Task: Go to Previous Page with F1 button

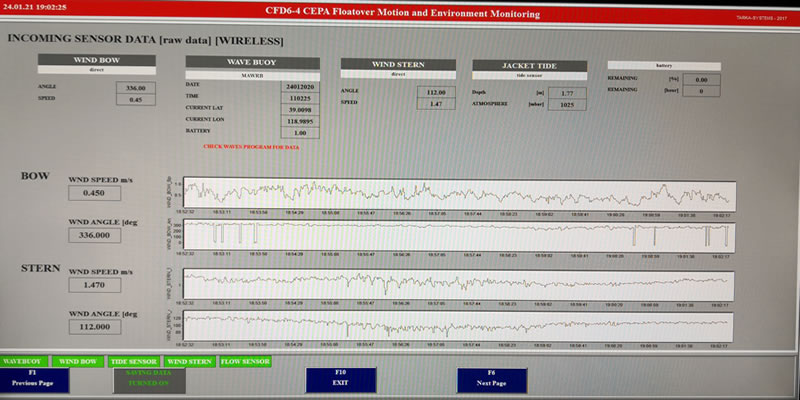Action: point(34,379)
